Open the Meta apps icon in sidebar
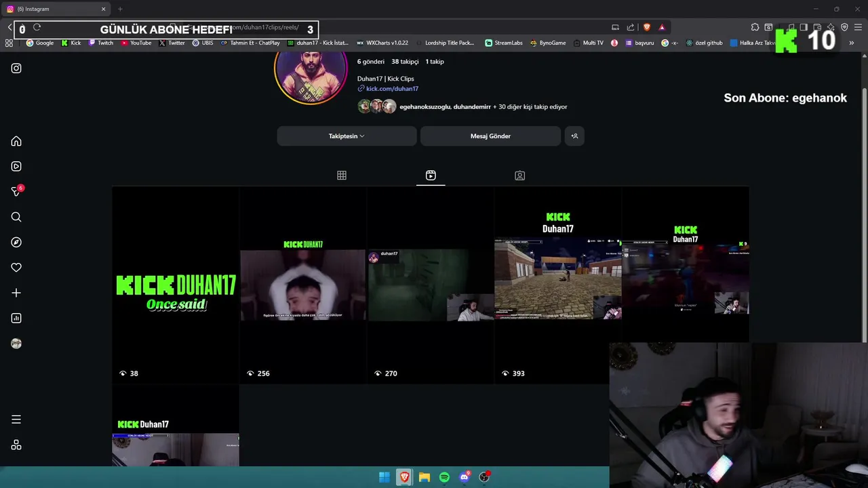This screenshot has width=868, height=488. pos(16,445)
